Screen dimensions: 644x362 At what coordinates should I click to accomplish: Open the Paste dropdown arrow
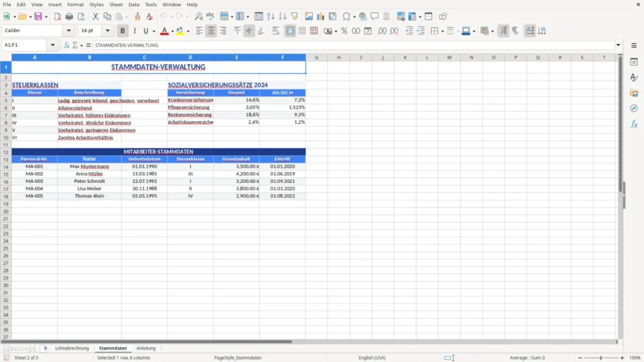click(126, 17)
